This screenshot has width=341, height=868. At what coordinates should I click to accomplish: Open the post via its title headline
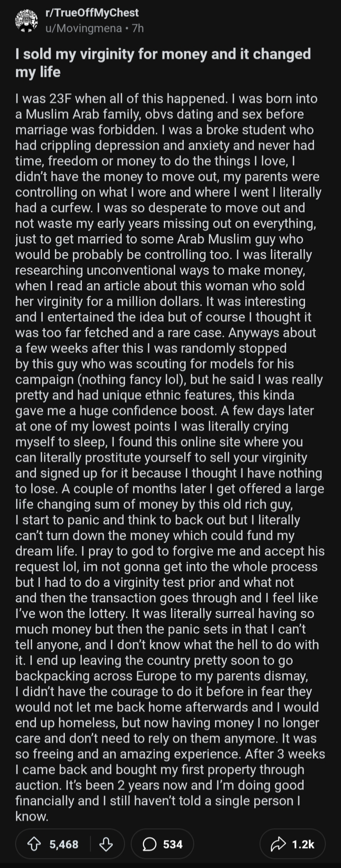click(x=163, y=63)
